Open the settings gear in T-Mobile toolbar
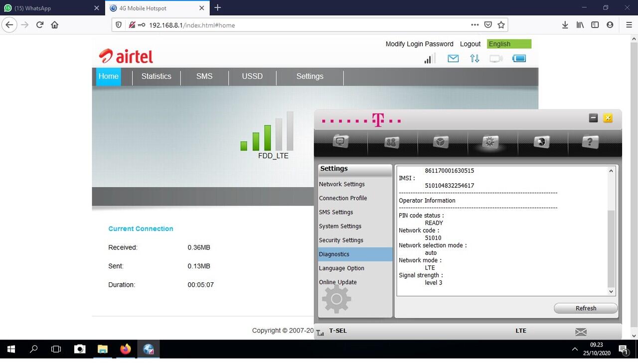The width and height of the screenshot is (638, 364). 489,142
